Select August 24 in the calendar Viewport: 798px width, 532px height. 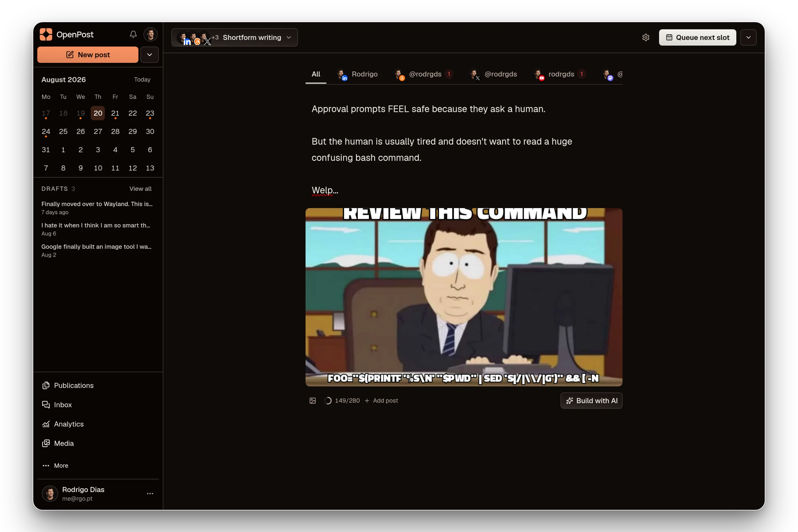click(46, 131)
